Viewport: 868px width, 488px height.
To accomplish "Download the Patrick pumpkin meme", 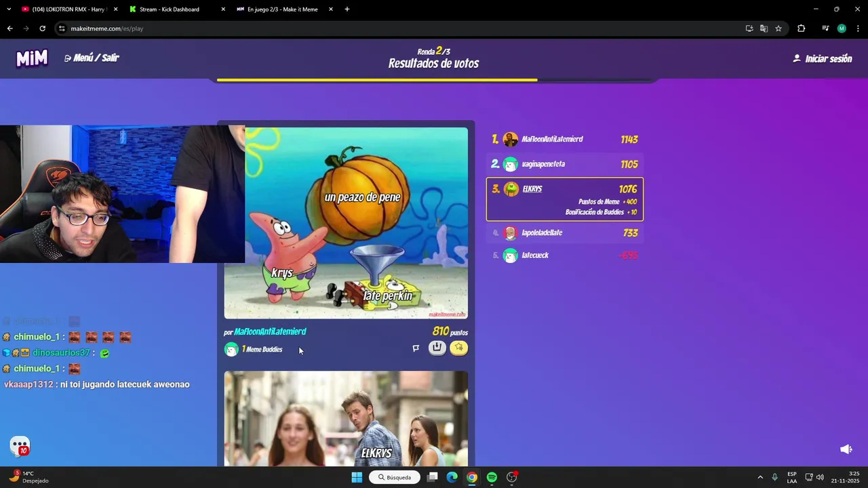I will tap(437, 348).
